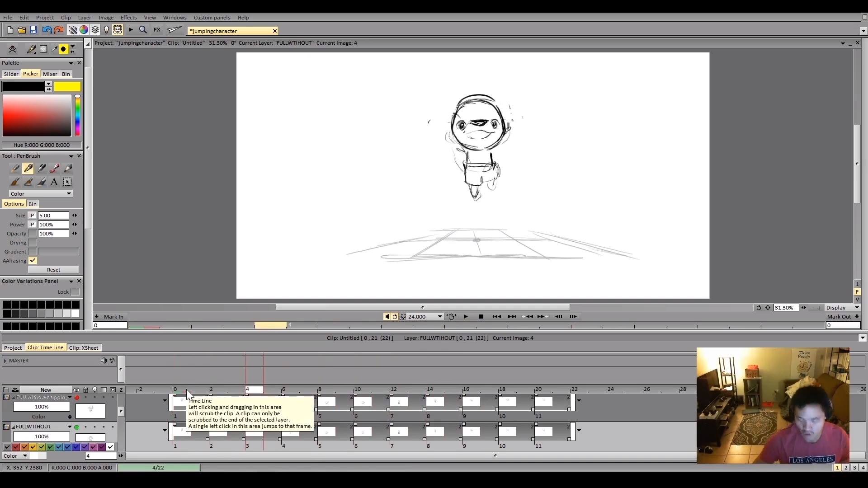Click the Size value field 5.00
The height and width of the screenshot is (488, 868).
pyautogui.click(x=53, y=216)
